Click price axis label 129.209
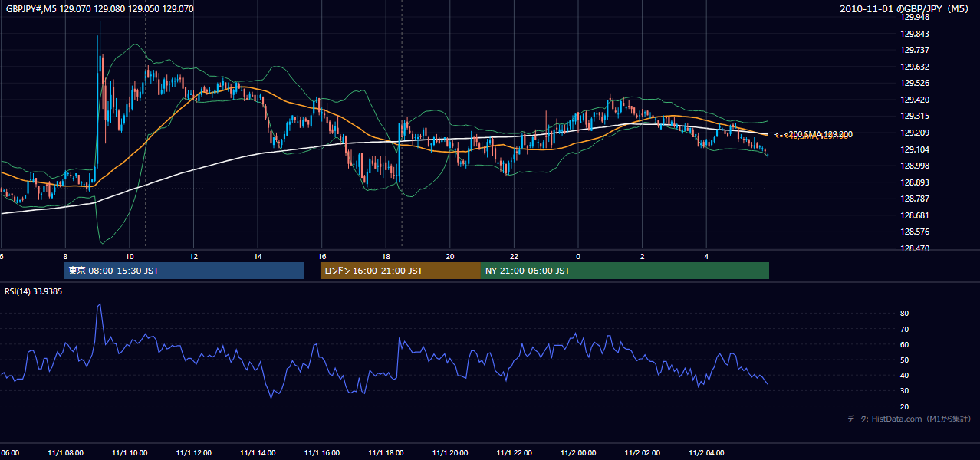Screen dimensions: 980x460 (916, 133)
